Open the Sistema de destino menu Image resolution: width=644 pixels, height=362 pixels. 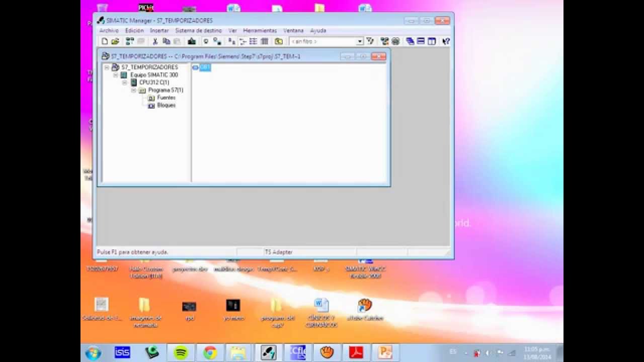pos(198,31)
